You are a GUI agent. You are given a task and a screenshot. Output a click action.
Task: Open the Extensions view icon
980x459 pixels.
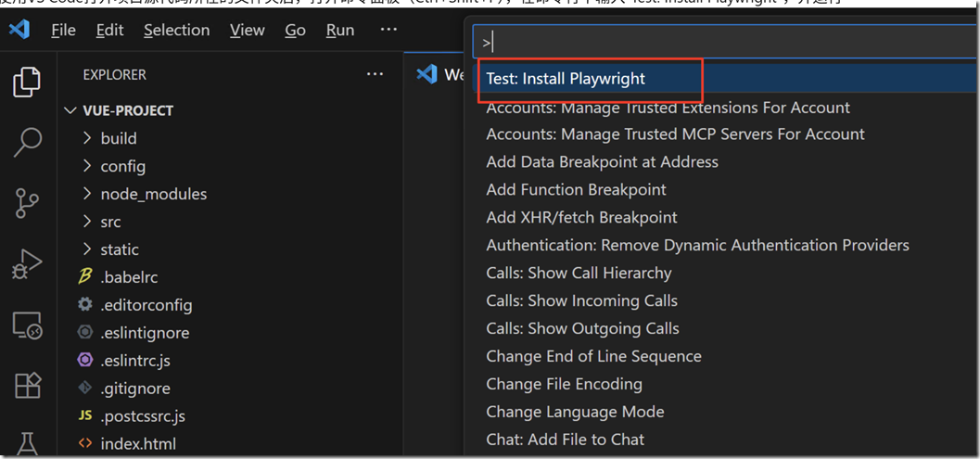[x=27, y=385]
